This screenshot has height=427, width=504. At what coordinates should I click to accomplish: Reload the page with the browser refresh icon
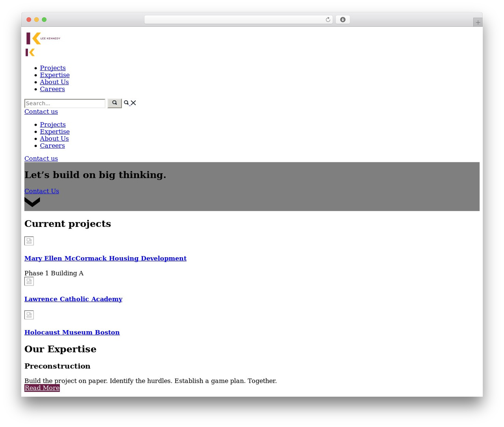[x=328, y=20]
